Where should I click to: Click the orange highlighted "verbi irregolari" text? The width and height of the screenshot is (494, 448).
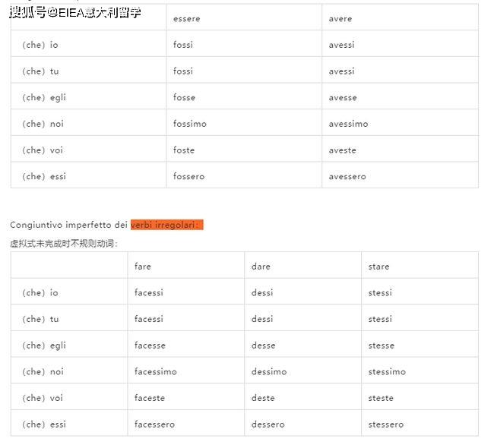point(166,225)
